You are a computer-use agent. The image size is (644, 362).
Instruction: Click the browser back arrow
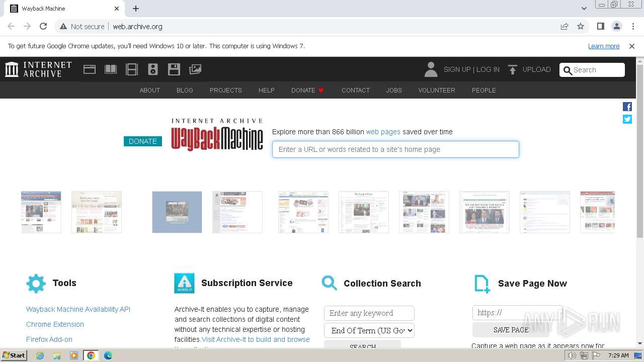(11, 26)
